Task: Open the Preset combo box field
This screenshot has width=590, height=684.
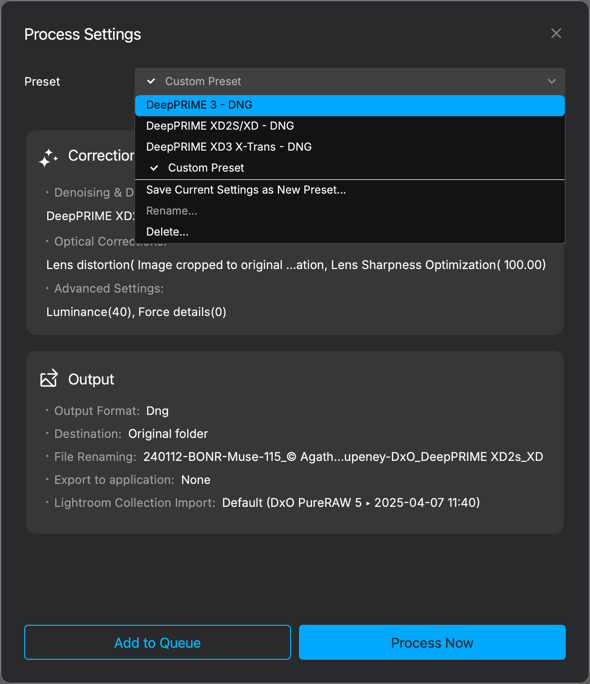Action: click(x=350, y=81)
